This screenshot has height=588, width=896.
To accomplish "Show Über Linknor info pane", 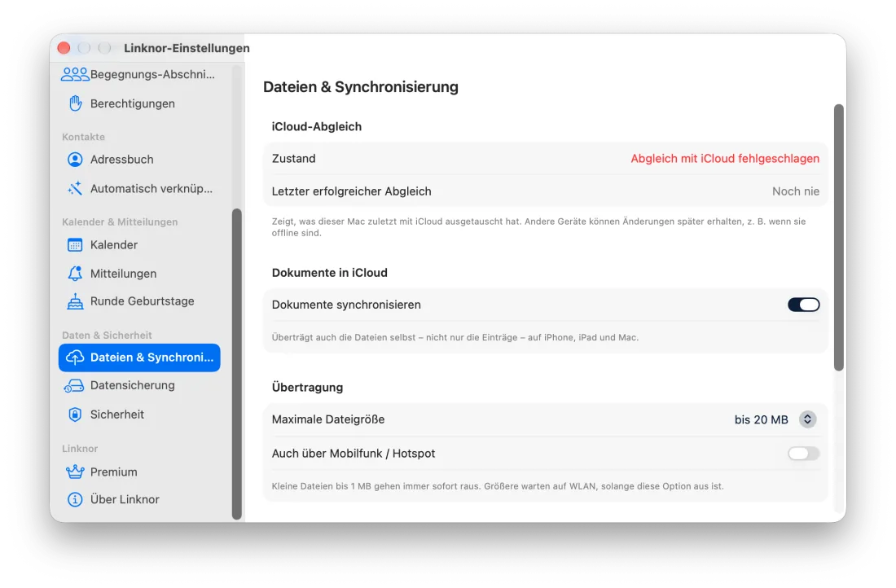I will 139,499.
